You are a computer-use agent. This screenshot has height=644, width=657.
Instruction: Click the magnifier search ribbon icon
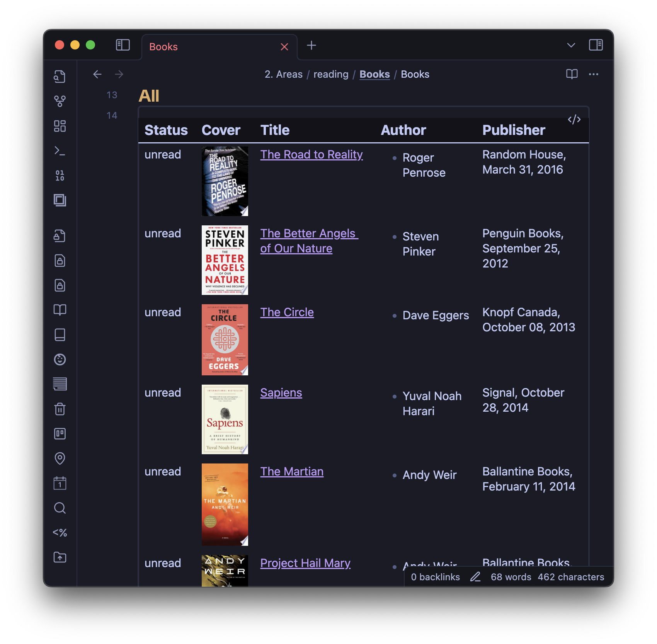tap(60, 508)
